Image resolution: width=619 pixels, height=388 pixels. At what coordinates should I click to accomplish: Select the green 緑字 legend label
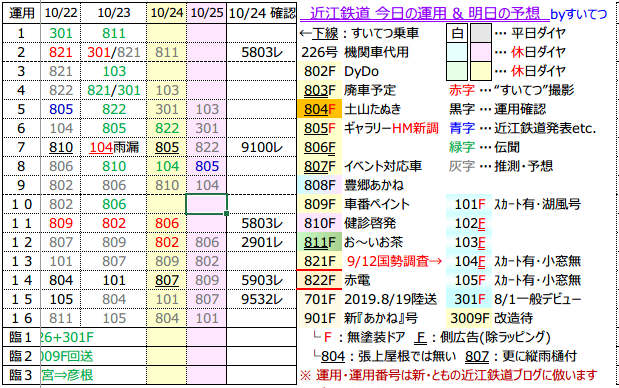pyautogui.click(x=462, y=147)
